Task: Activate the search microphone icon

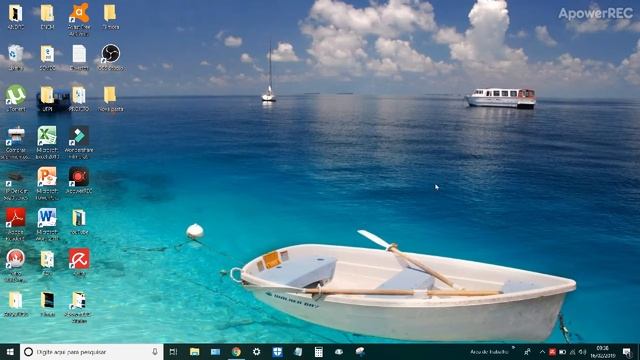Action: coord(155,351)
